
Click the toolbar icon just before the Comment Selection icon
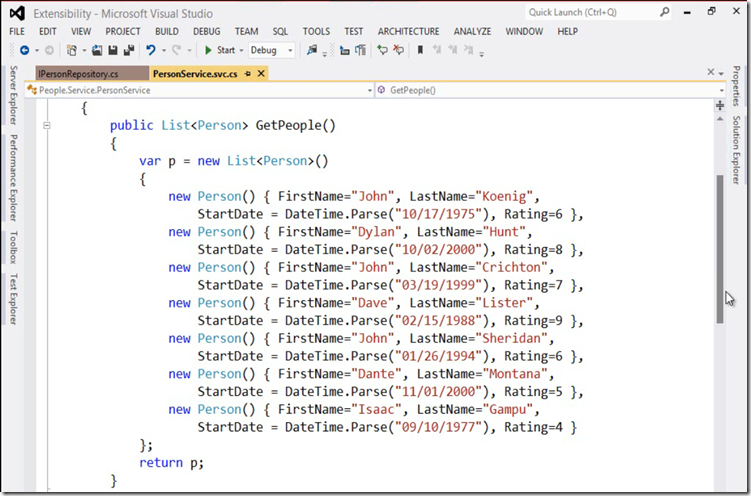361,50
